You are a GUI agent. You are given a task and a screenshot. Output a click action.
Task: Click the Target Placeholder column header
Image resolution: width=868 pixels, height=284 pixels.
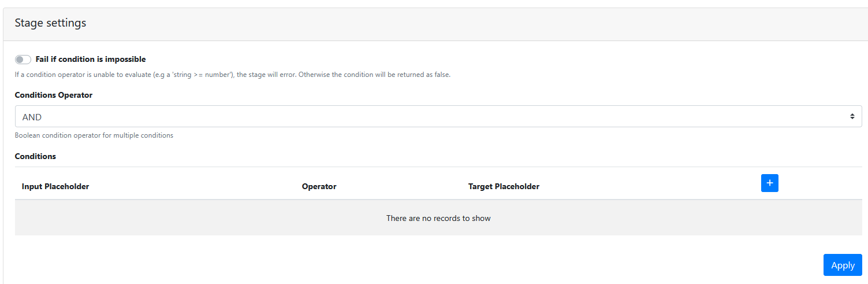pyautogui.click(x=504, y=187)
